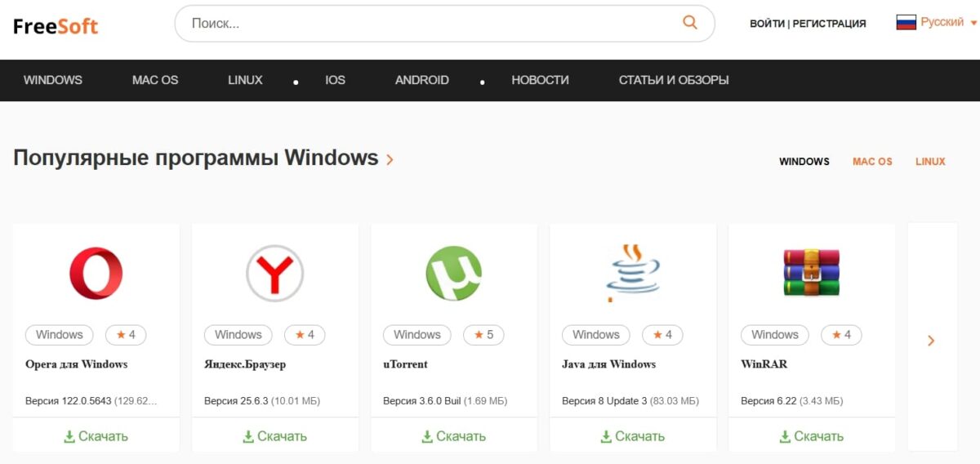Expand the Популярные программы Windows chevron
The width and height of the screenshot is (980, 464).
(390, 159)
